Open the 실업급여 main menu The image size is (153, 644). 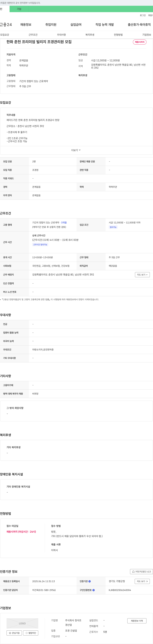(76, 24)
